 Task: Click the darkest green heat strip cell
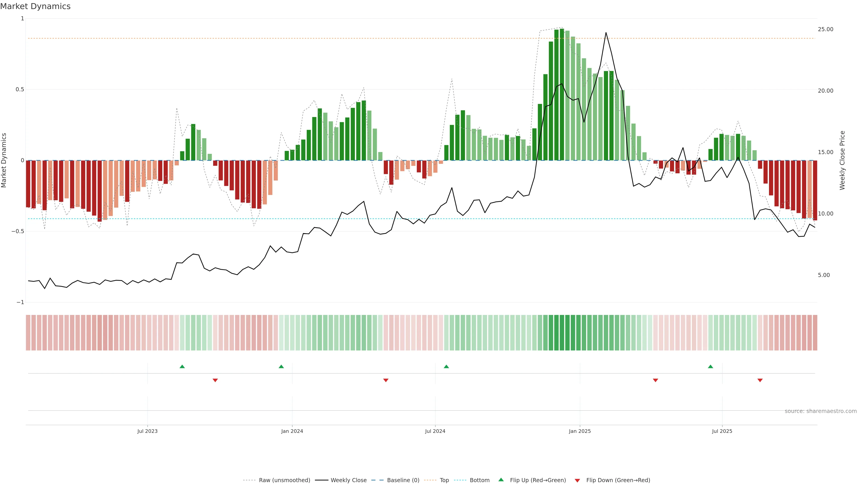point(562,333)
